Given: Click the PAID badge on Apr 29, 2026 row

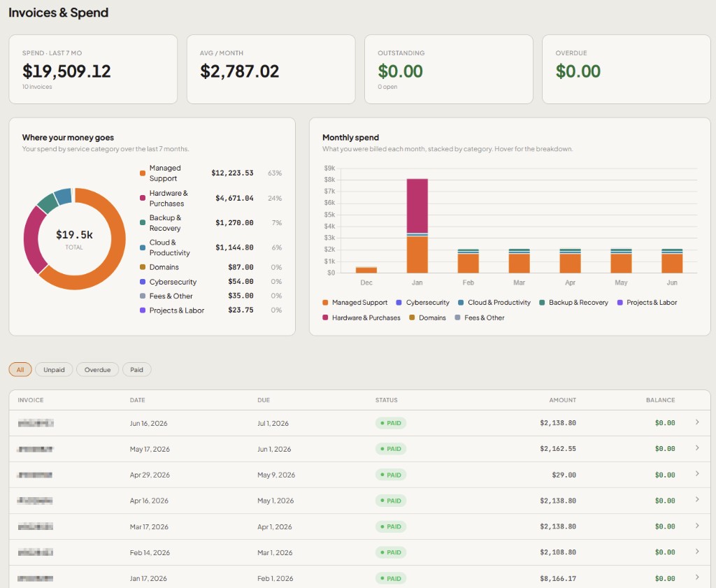Looking at the screenshot, I should coord(391,475).
